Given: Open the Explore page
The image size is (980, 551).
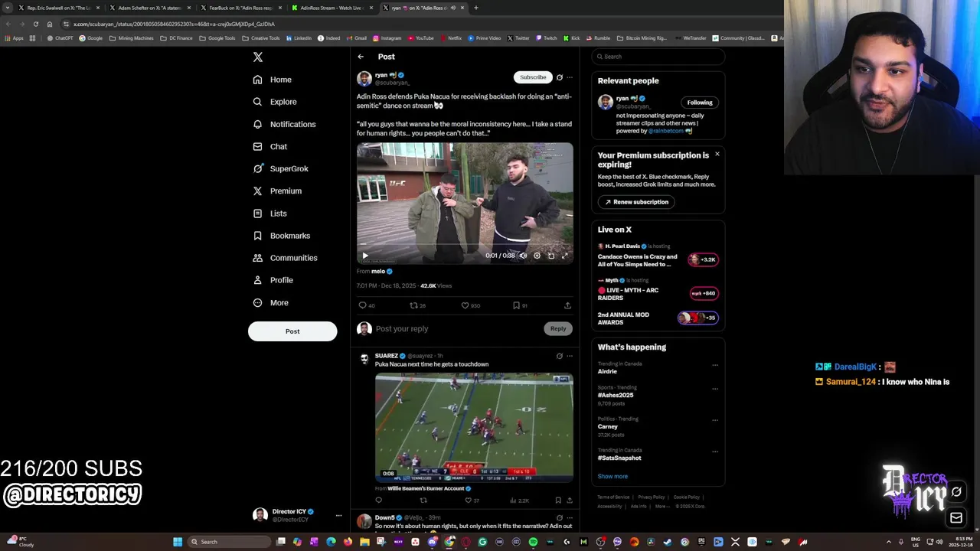Looking at the screenshot, I should coord(274,102).
